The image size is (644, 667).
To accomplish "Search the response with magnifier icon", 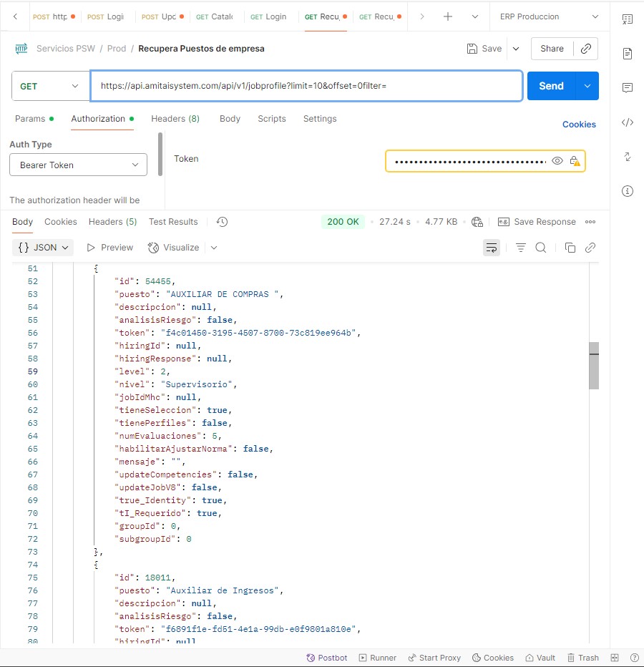I will [x=541, y=248].
